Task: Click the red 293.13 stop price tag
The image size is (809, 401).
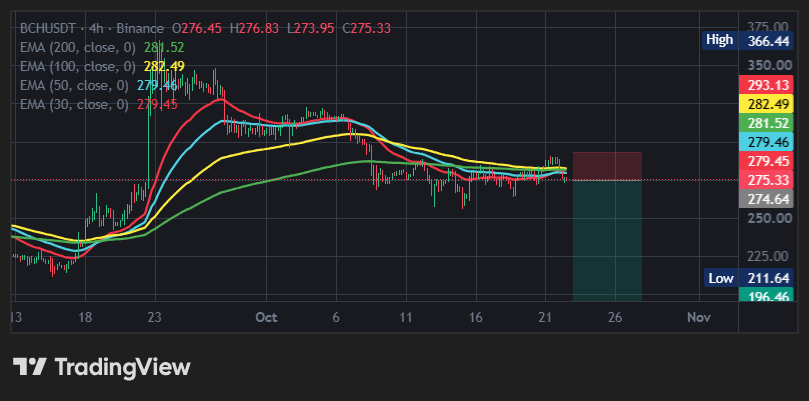Action: click(766, 84)
